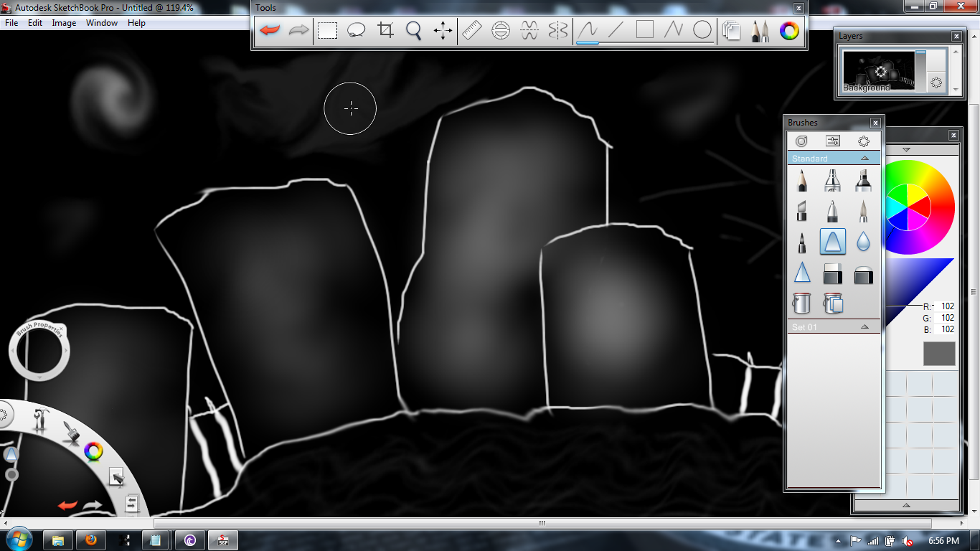Select the Move/Transform layer tool
The width and height of the screenshot is (980, 551).
coord(443,30)
